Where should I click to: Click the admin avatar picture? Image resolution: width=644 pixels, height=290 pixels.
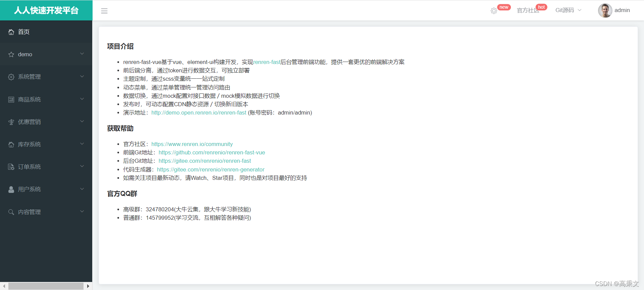605,10
